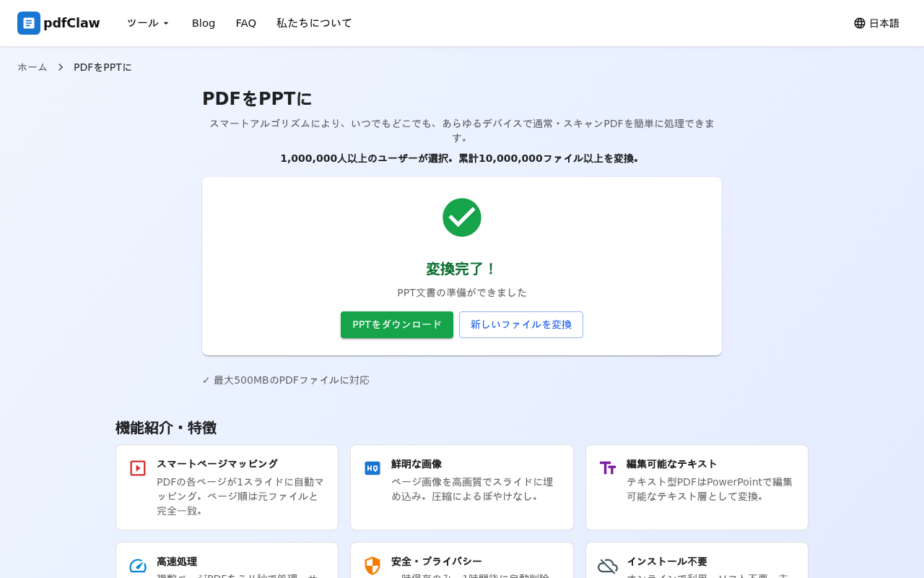Click the 新しいファイルを変換 button
The width and height of the screenshot is (924, 578).
click(x=521, y=324)
